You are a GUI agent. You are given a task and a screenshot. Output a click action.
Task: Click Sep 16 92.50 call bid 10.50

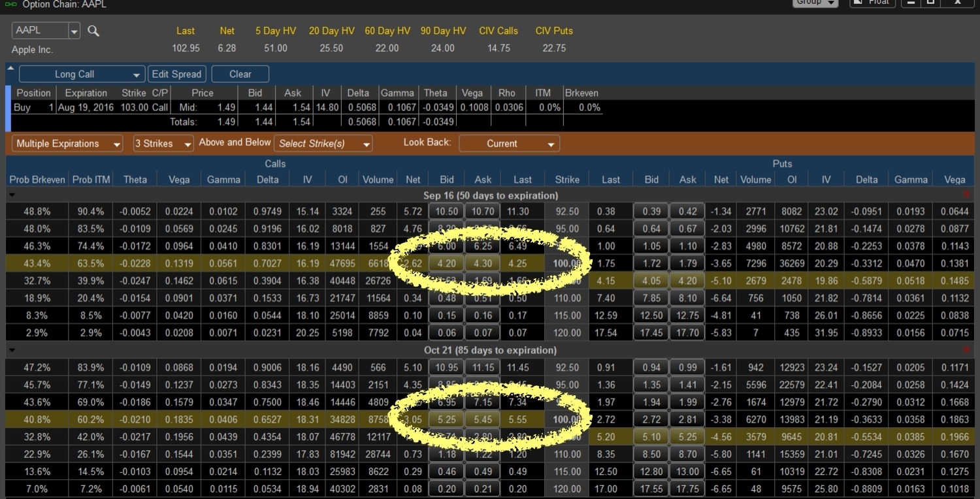pos(446,212)
